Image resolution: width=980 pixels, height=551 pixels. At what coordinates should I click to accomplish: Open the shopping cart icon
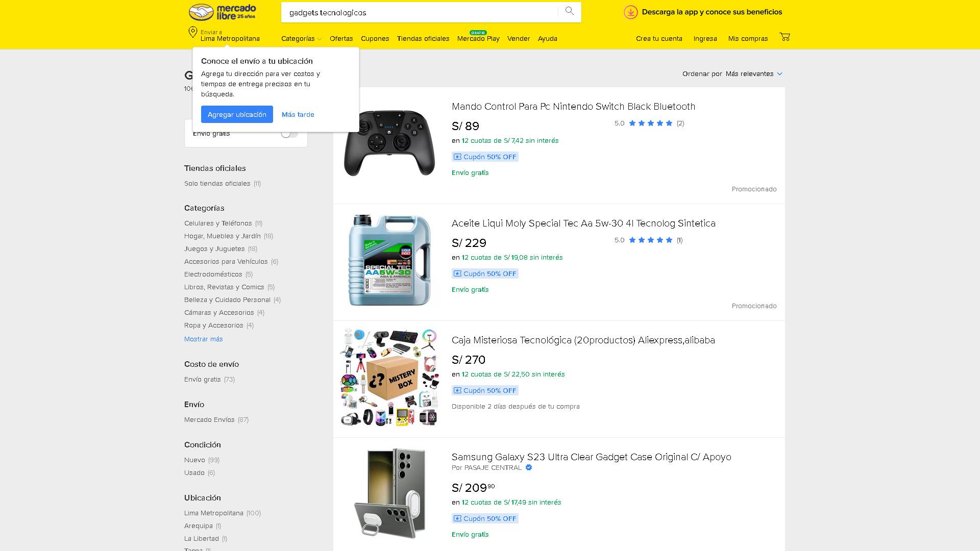[785, 37]
